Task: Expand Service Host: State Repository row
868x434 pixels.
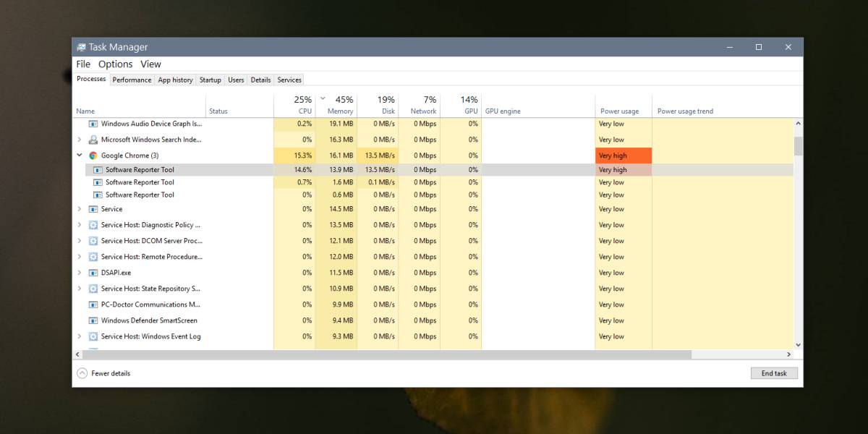Action: (x=80, y=289)
